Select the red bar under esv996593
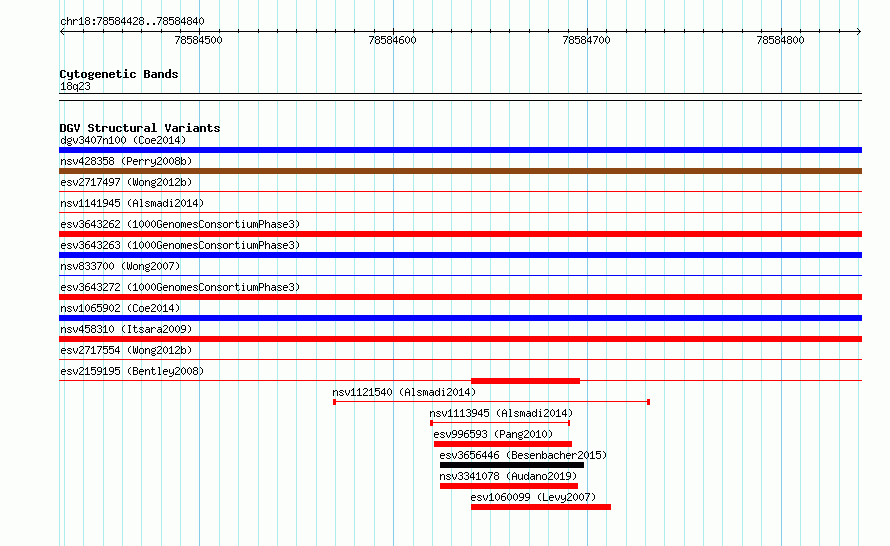The width and height of the screenshot is (890, 546). tap(503, 444)
